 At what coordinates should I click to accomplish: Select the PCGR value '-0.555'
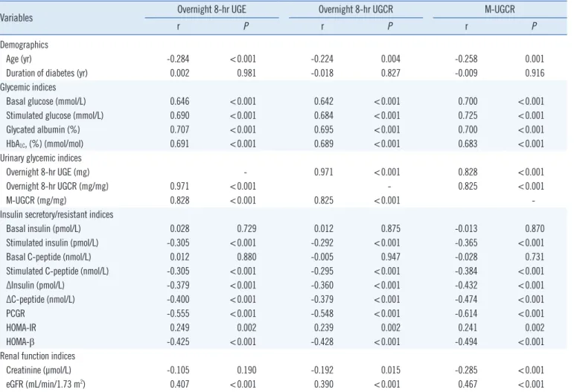[178, 314]
